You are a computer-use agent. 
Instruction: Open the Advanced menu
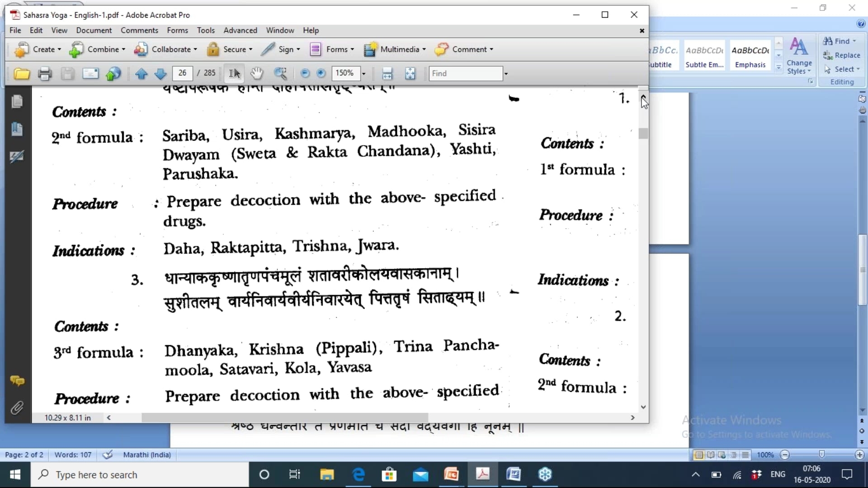pyautogui.click(x=240, y=30)
